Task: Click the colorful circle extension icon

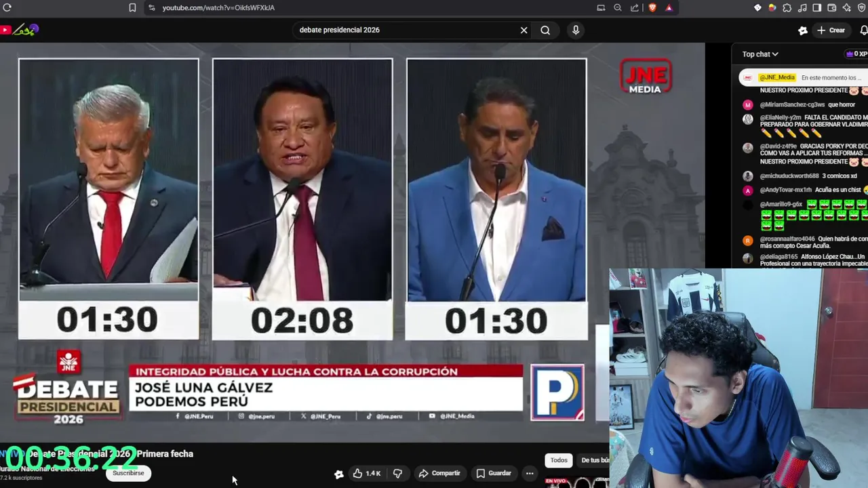Action: click(772, 7)
